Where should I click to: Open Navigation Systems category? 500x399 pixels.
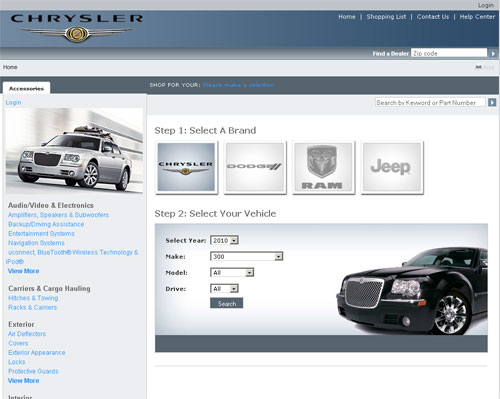[36, 243]
